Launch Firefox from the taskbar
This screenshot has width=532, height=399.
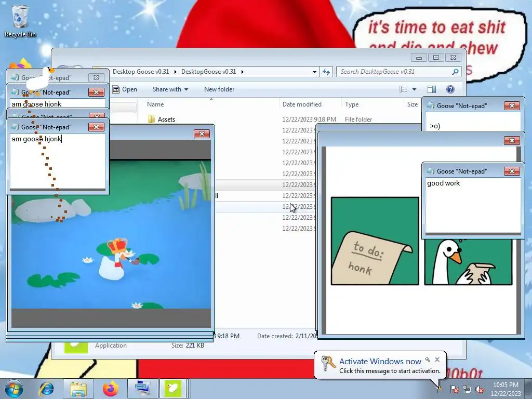(x=110, y=389)
